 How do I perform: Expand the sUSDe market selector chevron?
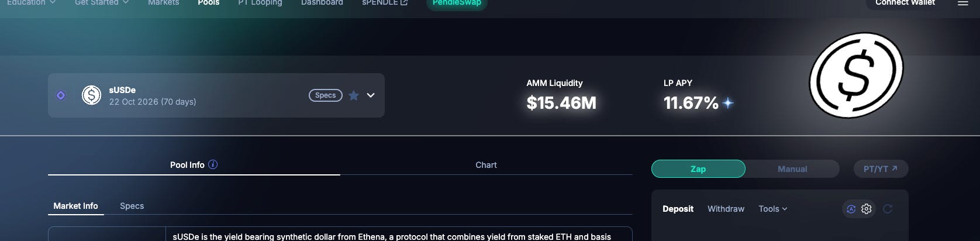(371, 95)
